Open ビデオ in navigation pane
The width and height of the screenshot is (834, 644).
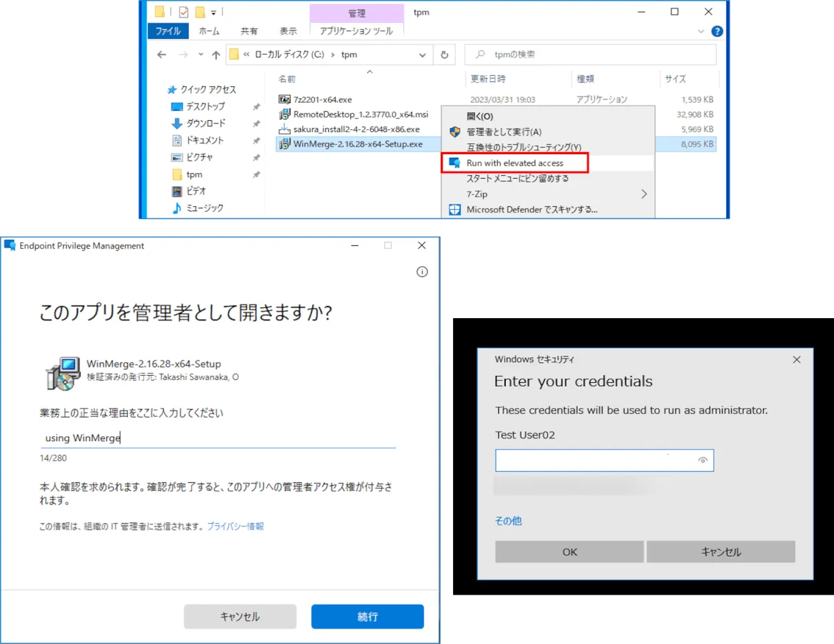click(196, 191)
